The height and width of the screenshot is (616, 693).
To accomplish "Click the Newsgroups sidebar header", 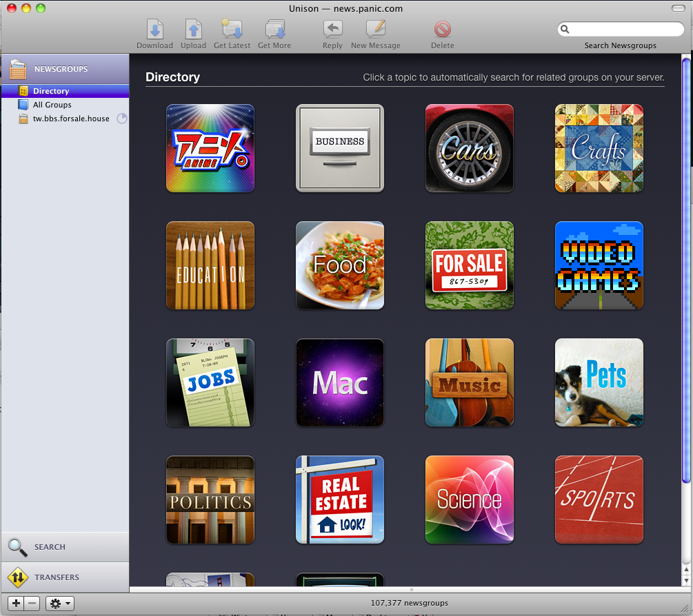I will pyautogui.click(x=65, y=69).
